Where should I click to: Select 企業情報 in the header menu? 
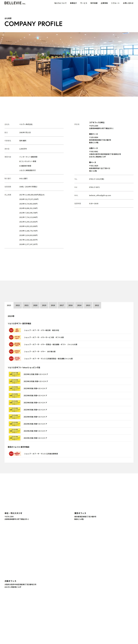click(x=104, y=3)
